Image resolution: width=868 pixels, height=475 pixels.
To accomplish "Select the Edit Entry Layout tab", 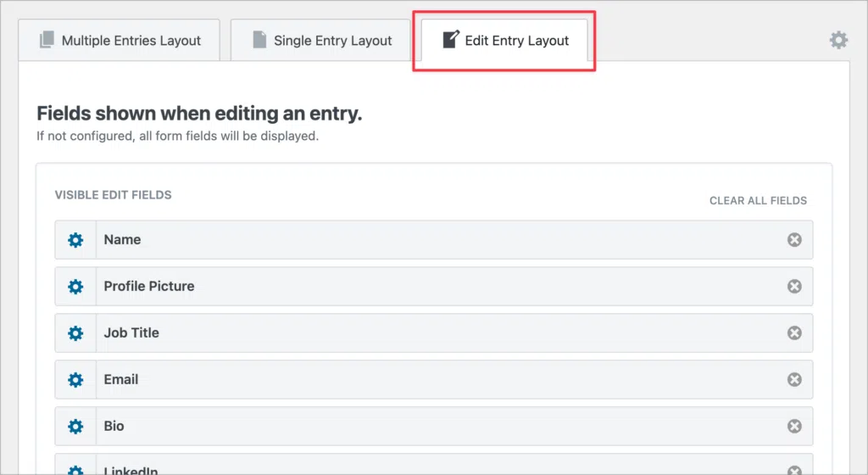I will pyautogui.click(x=504, y=41).
